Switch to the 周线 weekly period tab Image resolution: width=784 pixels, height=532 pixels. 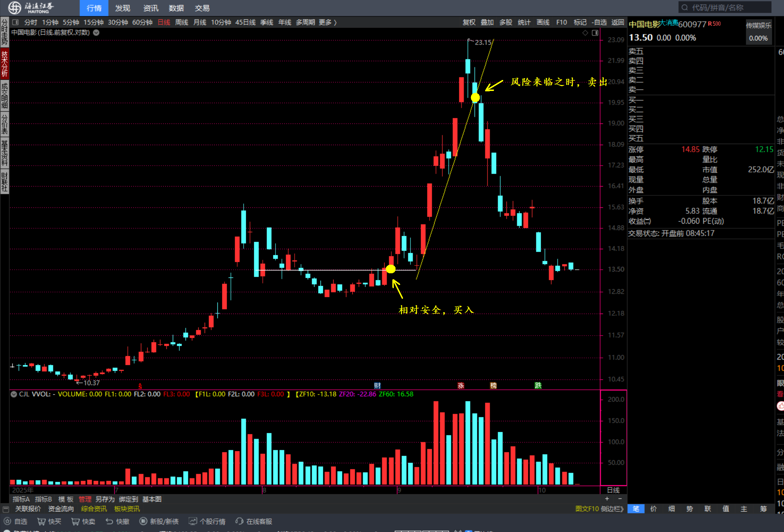coord(182,22)
